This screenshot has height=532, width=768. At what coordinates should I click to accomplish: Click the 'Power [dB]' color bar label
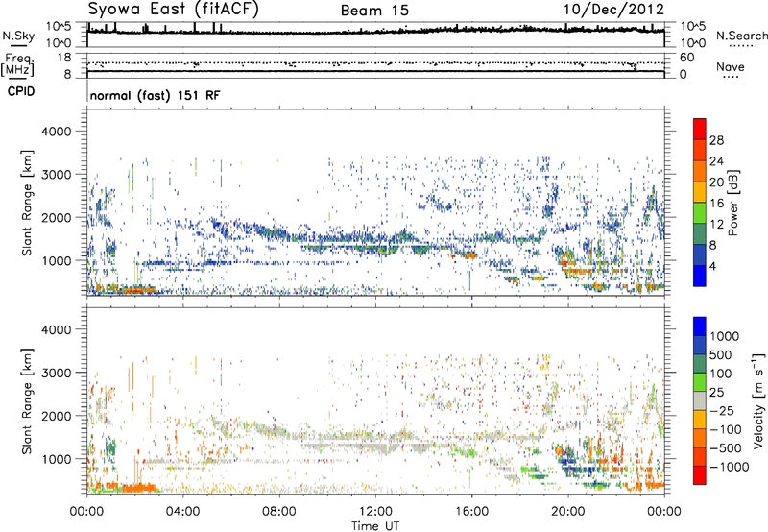point(732,203)
